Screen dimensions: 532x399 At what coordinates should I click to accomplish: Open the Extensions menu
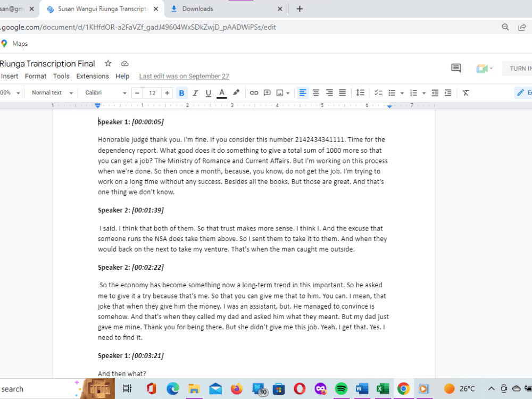(x=92, y=76)
